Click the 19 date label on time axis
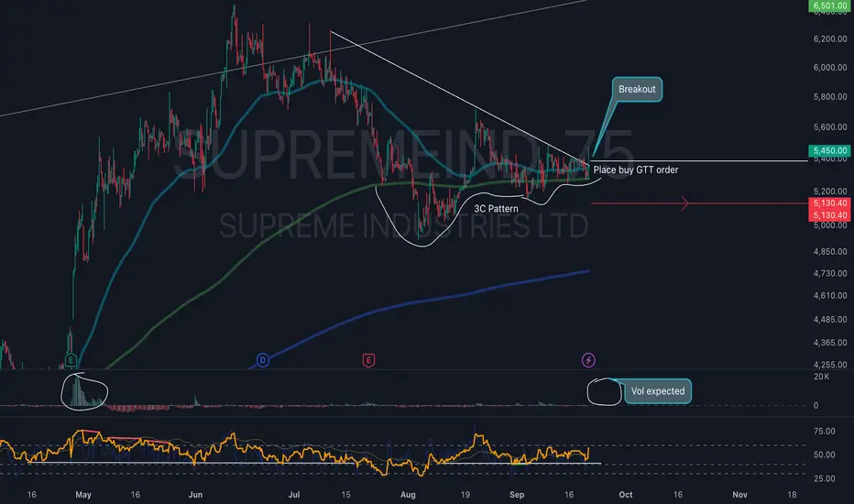Screen dimensions: 854x504 click(x=465, y=495)
